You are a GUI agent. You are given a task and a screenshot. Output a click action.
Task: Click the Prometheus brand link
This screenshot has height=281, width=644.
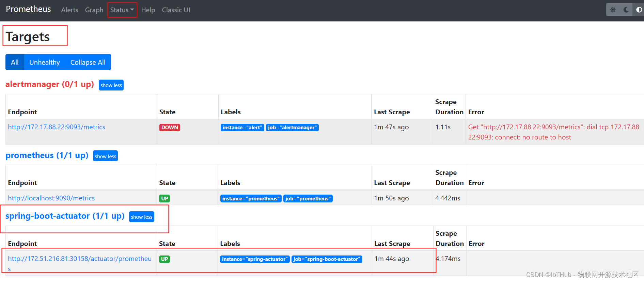tap(28, 9)
